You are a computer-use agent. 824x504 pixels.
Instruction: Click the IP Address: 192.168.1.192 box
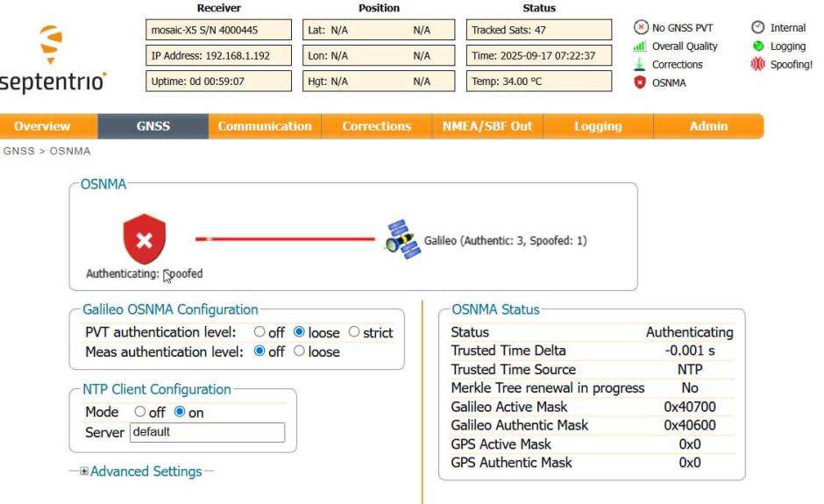(218, 56)
